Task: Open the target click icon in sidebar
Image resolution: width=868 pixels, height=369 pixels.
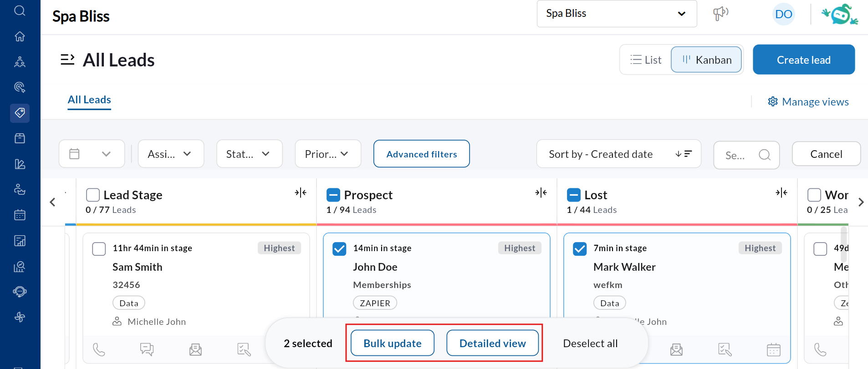Action: click(20, 87)
